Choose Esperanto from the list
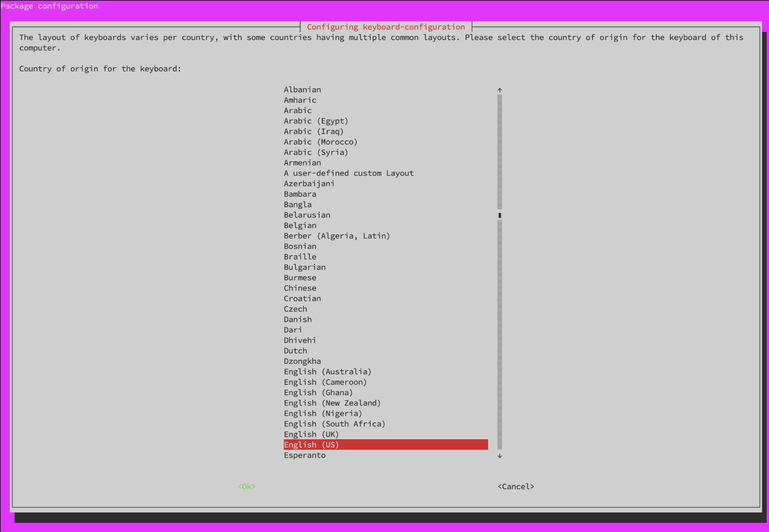The image size is (769, 532). pyautogui.click(x=305, y=455)
